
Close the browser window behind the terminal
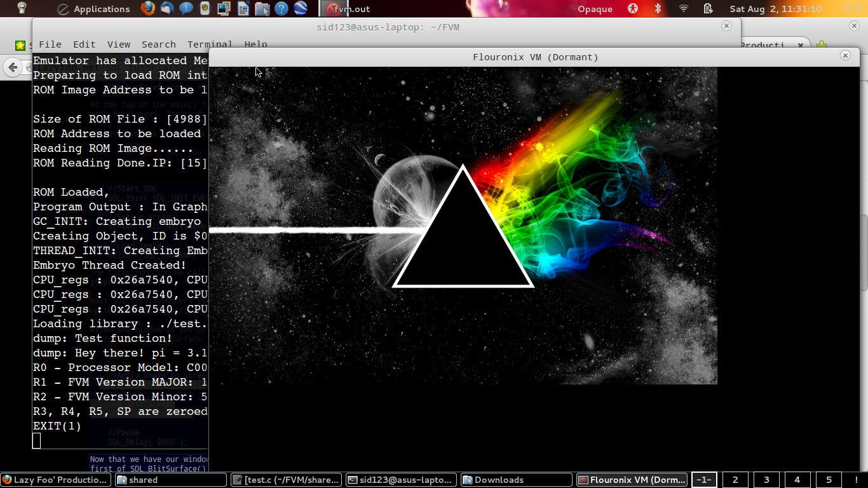[855, 26]
